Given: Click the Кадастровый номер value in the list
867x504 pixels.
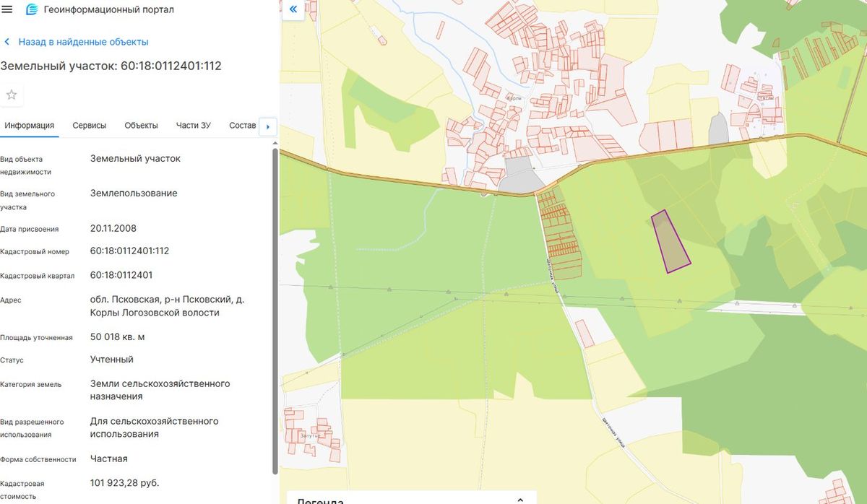Looking at the screenshot, I should (x=129, y=251).
